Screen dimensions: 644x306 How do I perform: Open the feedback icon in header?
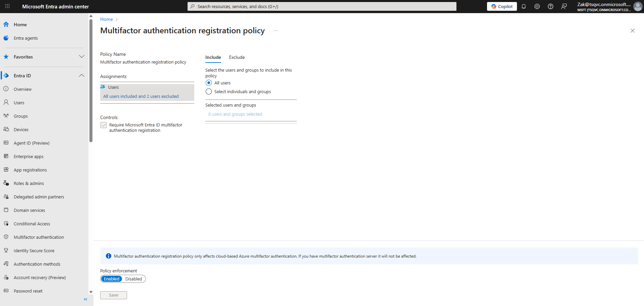point(564,6)
